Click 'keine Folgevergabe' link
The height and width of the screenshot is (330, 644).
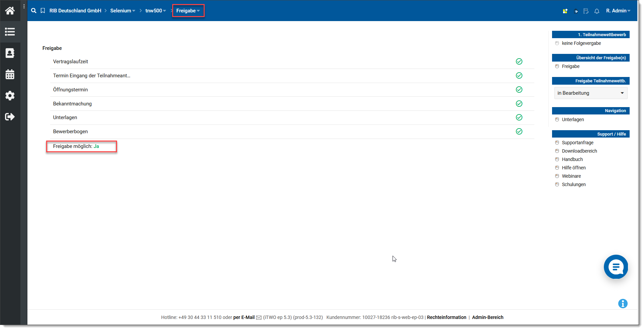tap(581, 43)
